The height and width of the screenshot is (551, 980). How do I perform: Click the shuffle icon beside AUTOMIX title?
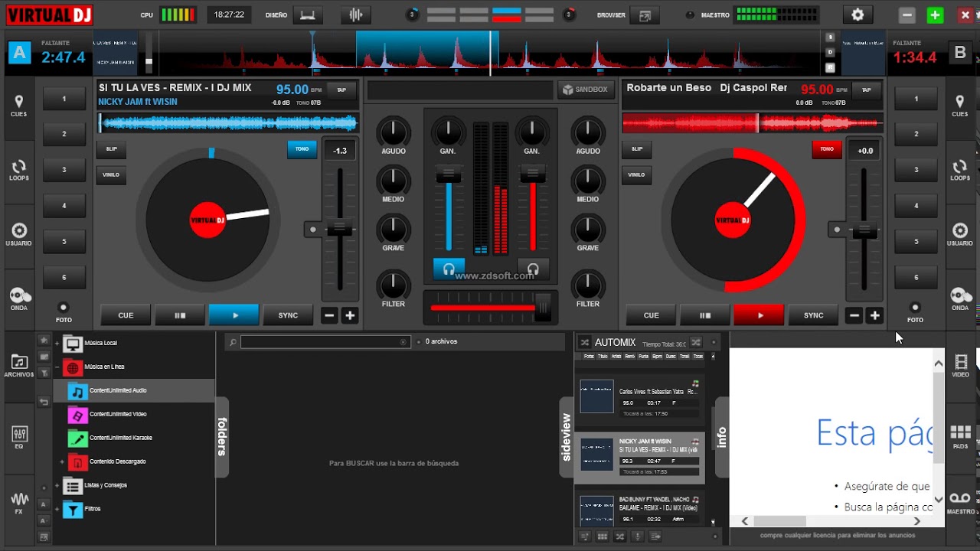(585, 342)
